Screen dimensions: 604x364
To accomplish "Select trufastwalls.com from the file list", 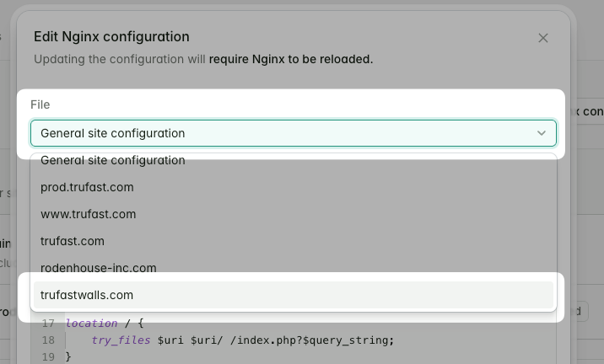I will [294, 295].
